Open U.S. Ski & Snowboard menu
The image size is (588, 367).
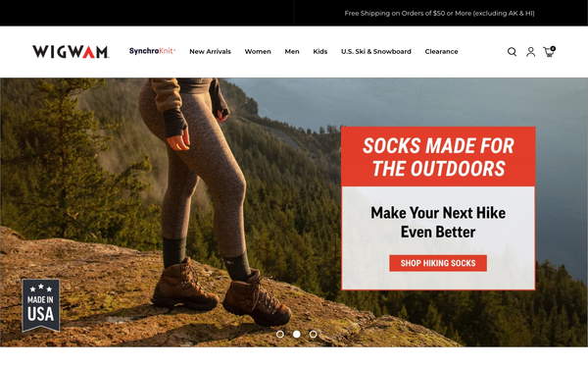coord(376,51)
